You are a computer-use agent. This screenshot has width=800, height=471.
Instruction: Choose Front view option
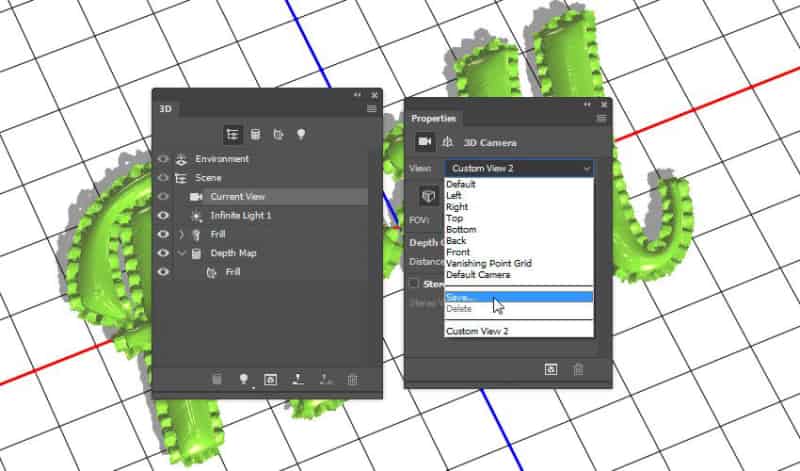(x=519, y=252)
